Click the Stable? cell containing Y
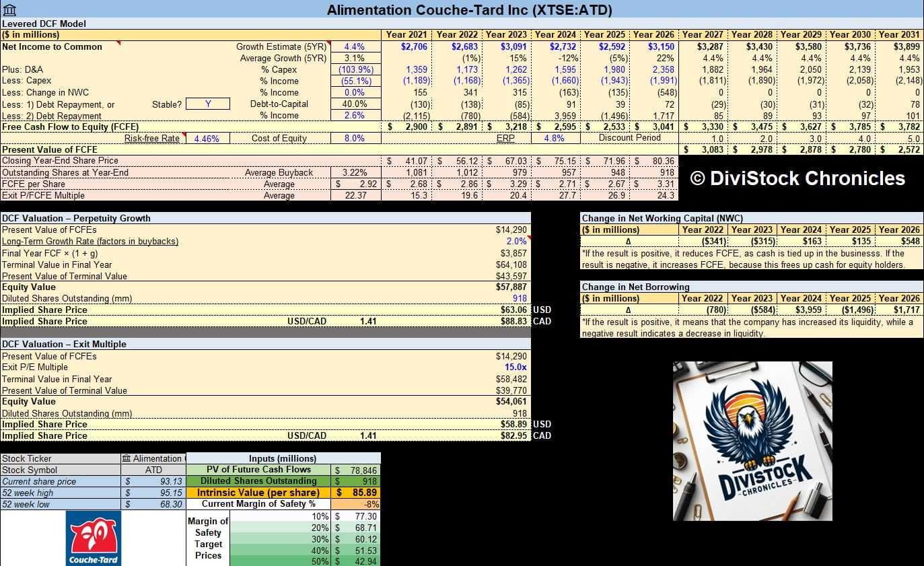The image size is (924, 566). (208, 104)
